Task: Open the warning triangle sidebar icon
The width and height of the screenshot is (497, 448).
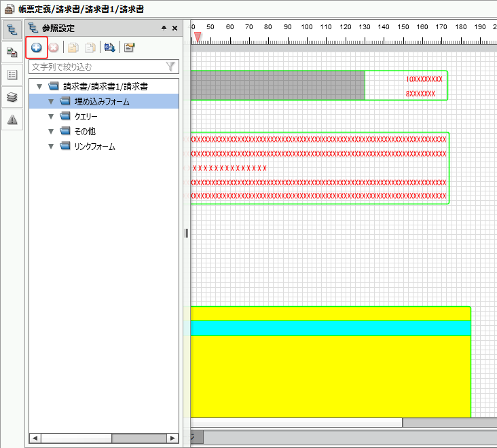Action: [x=12, y=119]
